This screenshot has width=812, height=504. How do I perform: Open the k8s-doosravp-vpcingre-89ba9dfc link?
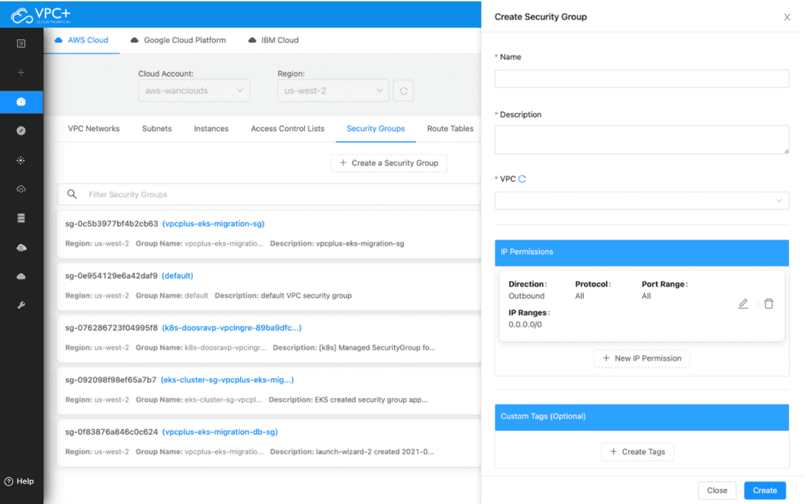231,328
